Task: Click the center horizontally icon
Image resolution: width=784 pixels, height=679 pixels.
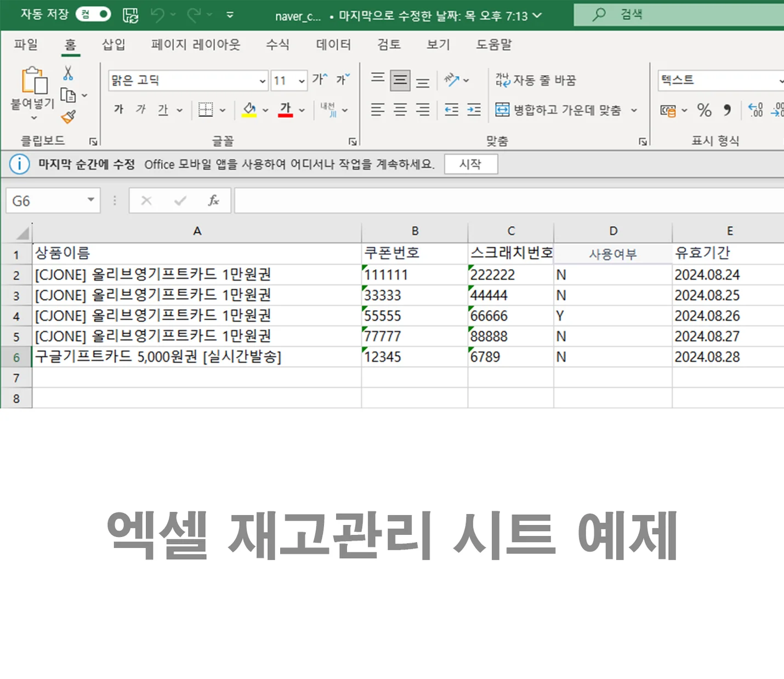Action: (x=400, y=110)
